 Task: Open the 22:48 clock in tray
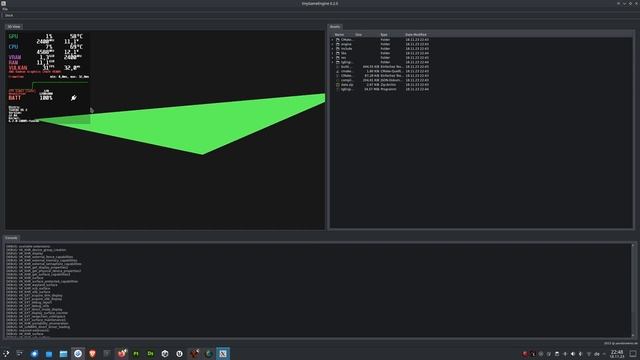(617, 353)
